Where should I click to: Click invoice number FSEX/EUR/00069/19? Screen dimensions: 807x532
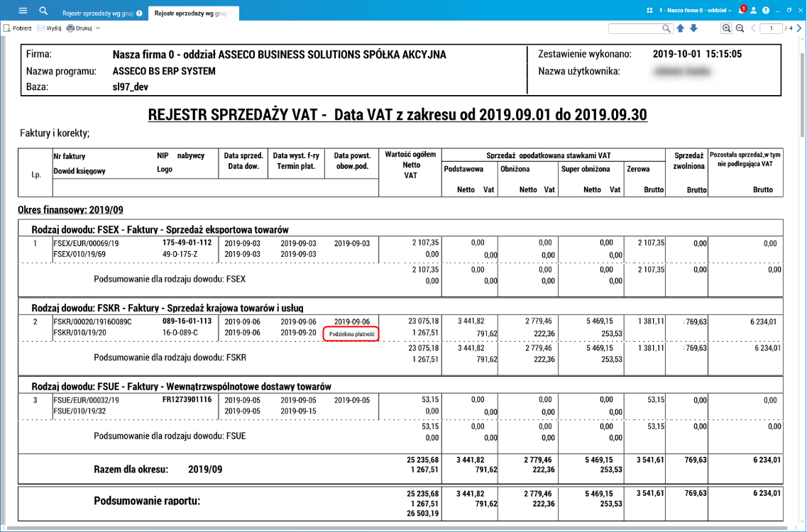[86, 243]
